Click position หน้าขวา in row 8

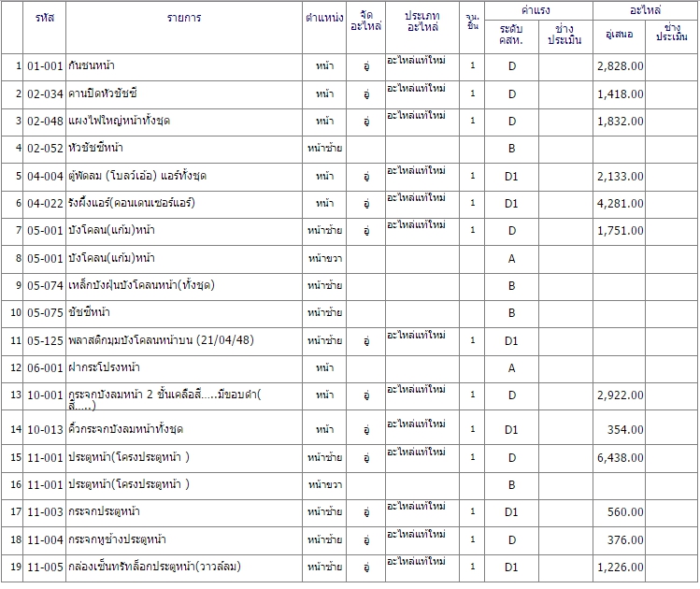[x=325, y=259]
